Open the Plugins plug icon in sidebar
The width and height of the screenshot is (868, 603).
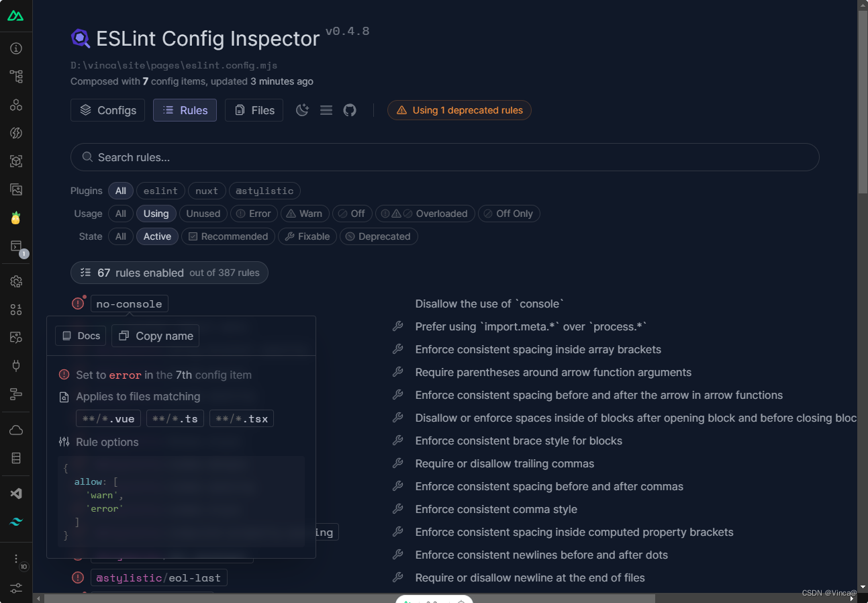(16, 366)
